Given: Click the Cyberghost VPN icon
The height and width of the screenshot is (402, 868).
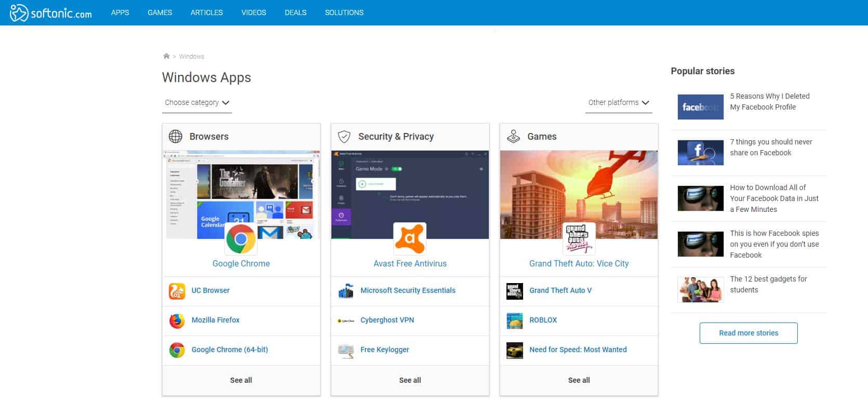Looking at the screenshot, I should [346, 320].
